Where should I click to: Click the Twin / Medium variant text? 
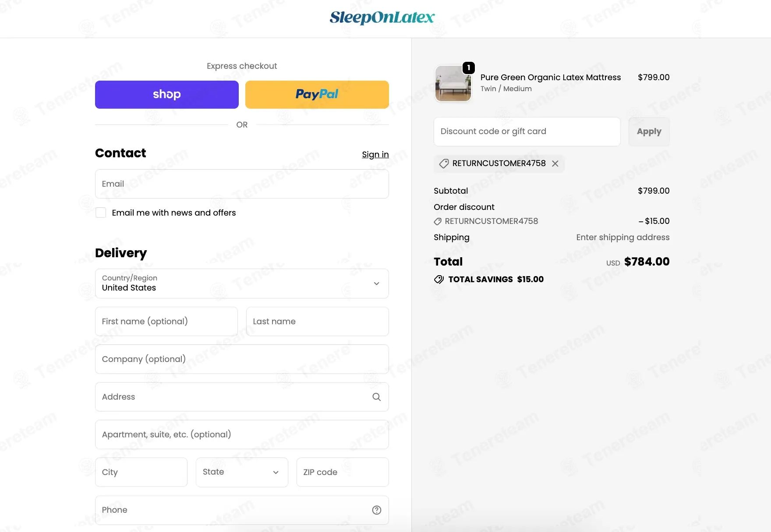pos(506,89)
